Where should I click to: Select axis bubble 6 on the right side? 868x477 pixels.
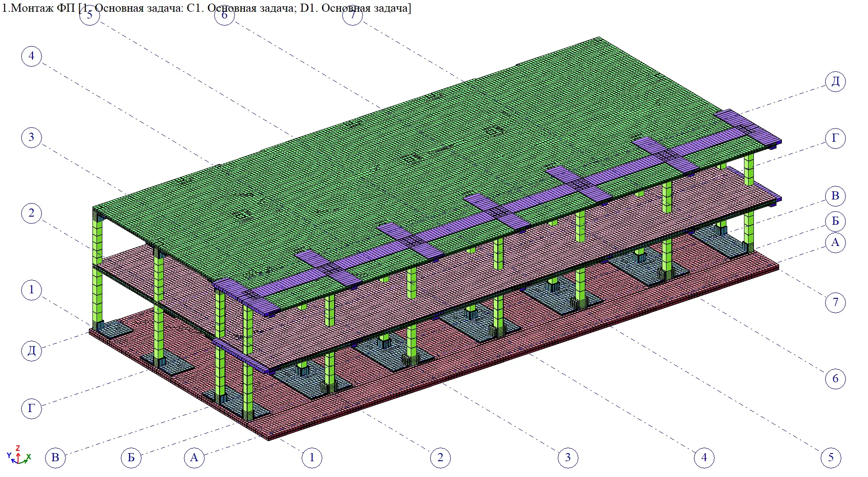pyautogui.click(x=835, y=378)
